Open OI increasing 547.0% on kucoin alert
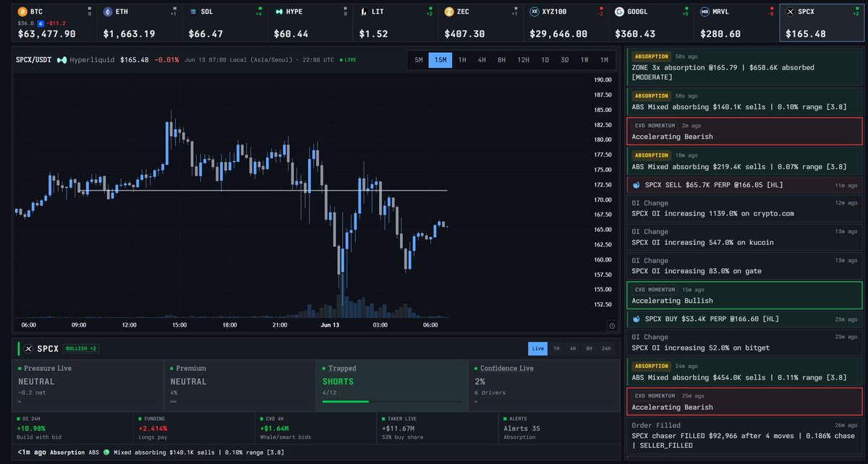 point(744,236)
